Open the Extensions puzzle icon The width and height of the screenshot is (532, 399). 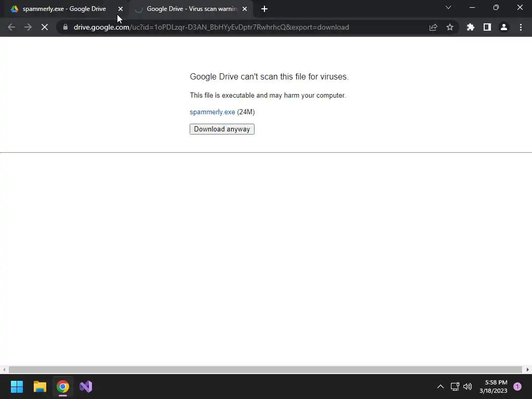pyautogui.click(x=471, y=27)
